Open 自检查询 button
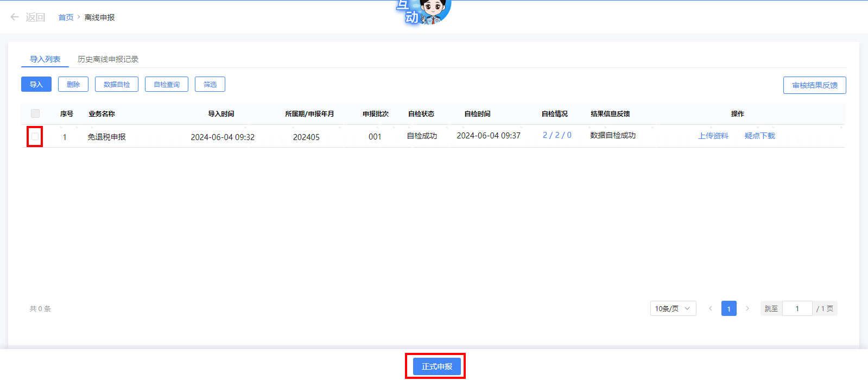This screenshot has width=868, height=380. click(167, 84)
